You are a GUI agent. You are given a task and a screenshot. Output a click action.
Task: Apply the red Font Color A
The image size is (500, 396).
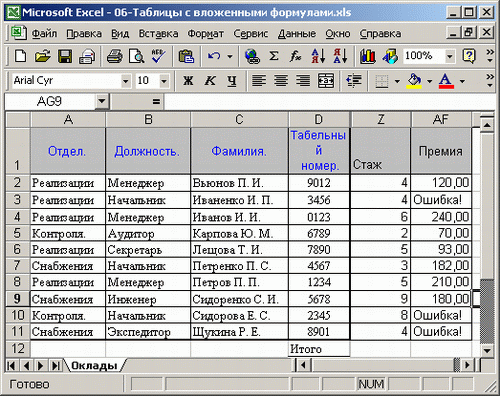tap(446, 80)
